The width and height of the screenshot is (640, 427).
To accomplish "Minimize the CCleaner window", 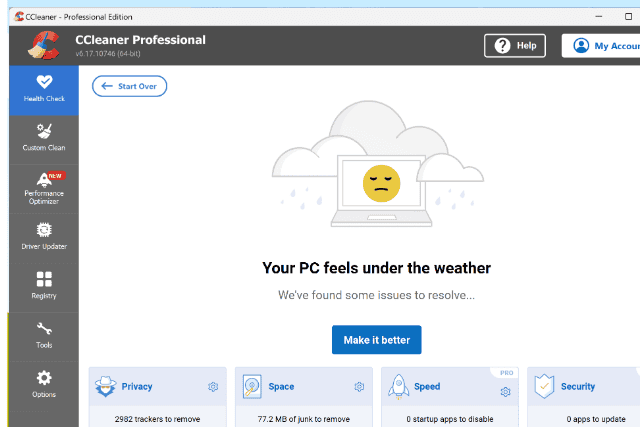I will 599,17.
